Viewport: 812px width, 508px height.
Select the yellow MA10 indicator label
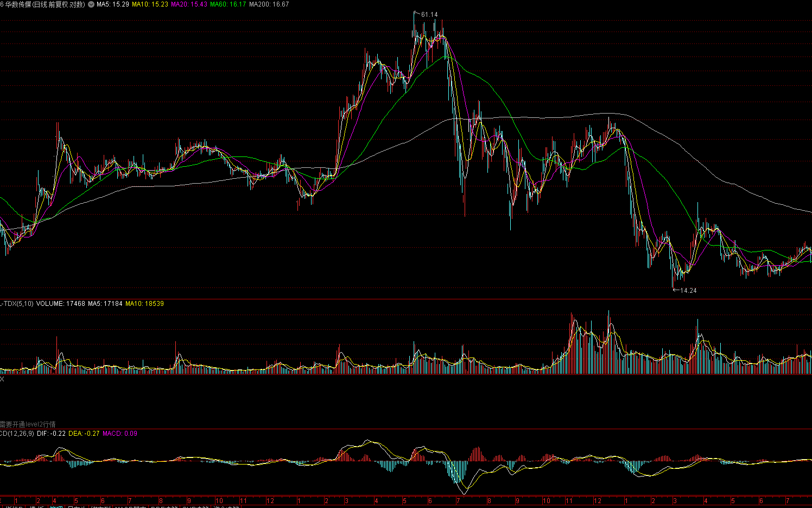tap(150, 4)
